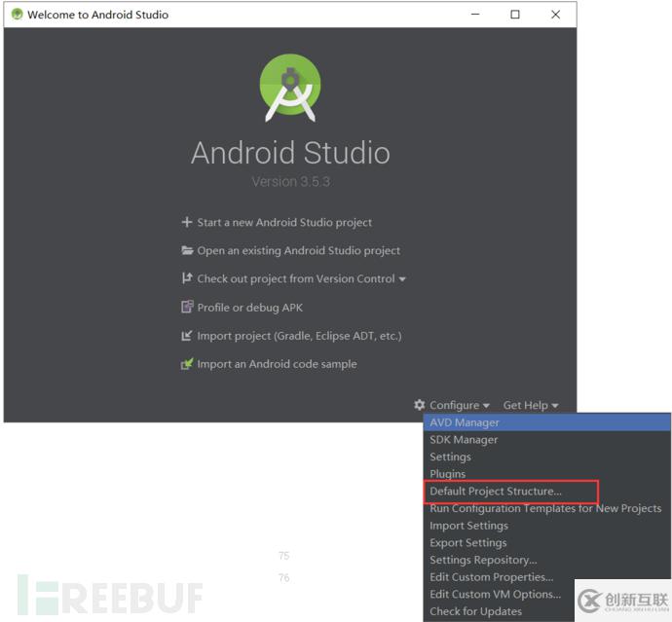This screenshot has height=622, width=672.
Task: Click the plus icon for new project
Action: tap(187, 222)
